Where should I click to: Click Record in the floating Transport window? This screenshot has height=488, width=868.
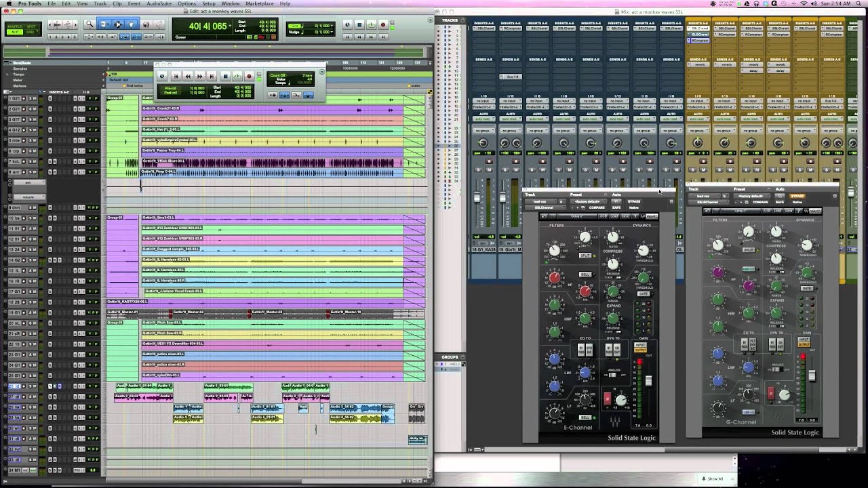[249, 77]
